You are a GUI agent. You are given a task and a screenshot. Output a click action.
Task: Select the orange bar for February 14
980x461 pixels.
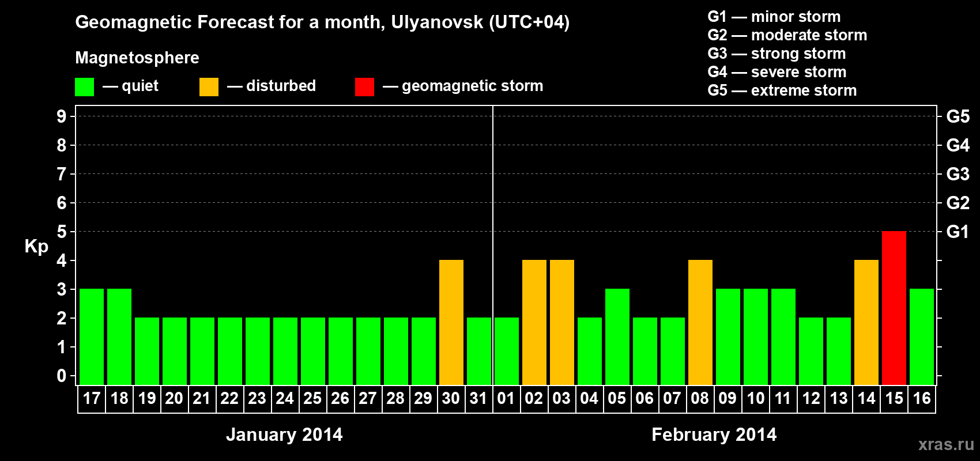pos(866,322)
